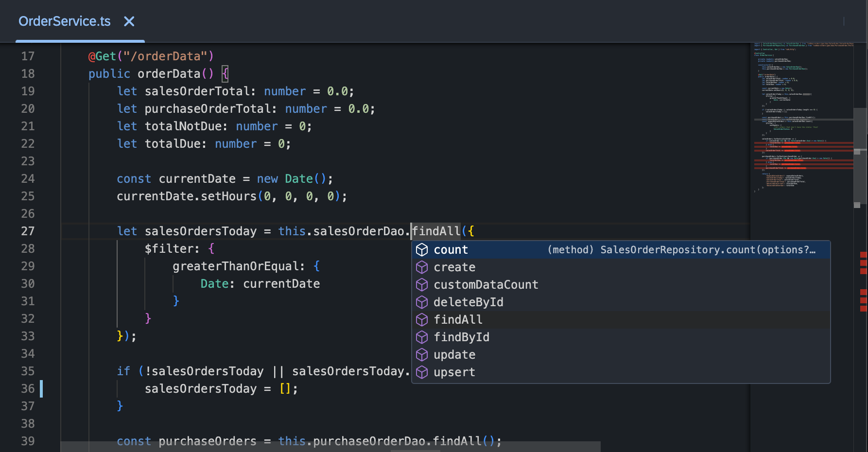Click method cube icon beside create
Viewport: 868px width, 452px height.
[422, 267]
